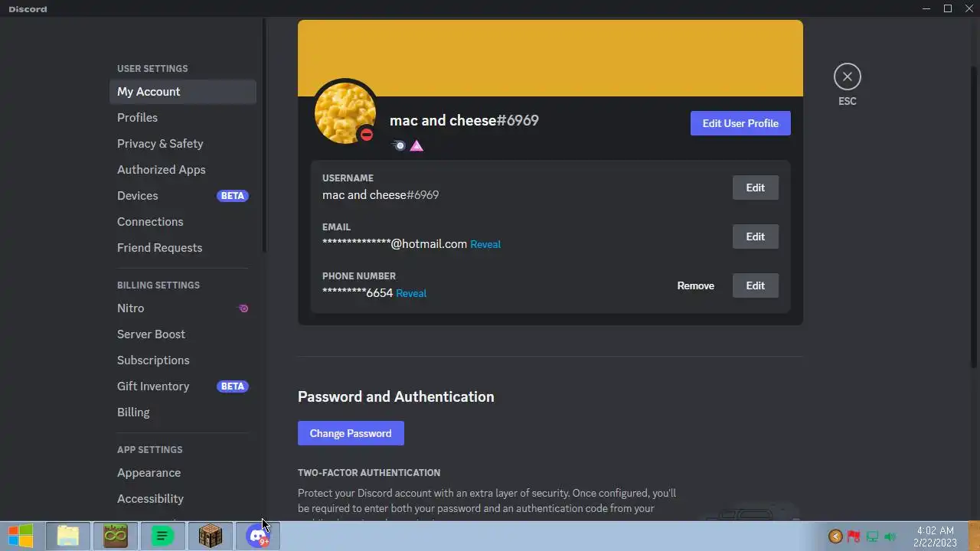Open the Nitro billing tab
Image resolution: width=980 pixels, height=551 pixels.
pyautogui.click(x=183, y=308)
